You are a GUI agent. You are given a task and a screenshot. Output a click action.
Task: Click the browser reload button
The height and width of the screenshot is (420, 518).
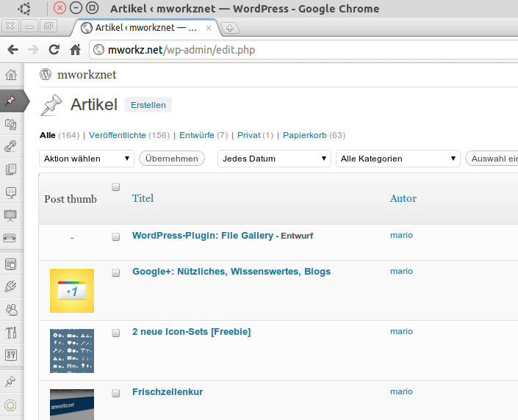click(x=54, y=50)
